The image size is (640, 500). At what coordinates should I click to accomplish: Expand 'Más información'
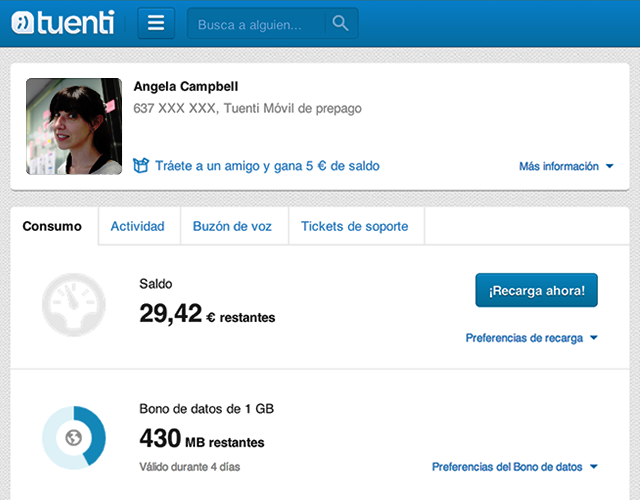click(566, 166)
